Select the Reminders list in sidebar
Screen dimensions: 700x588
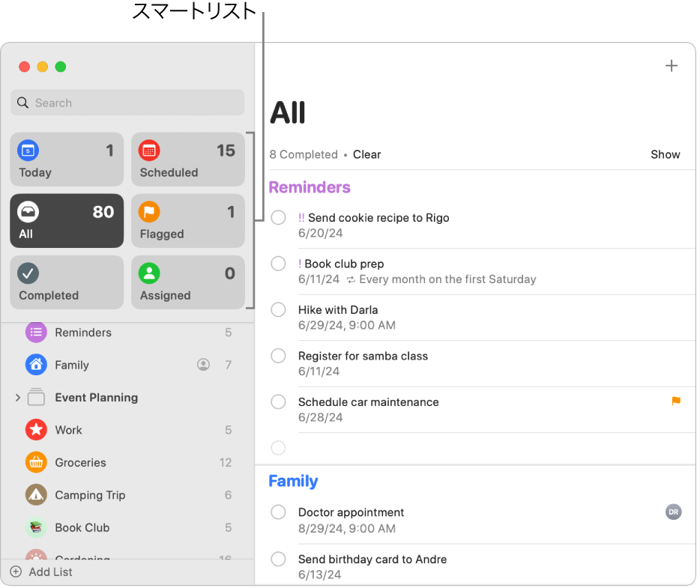(127, 333)
